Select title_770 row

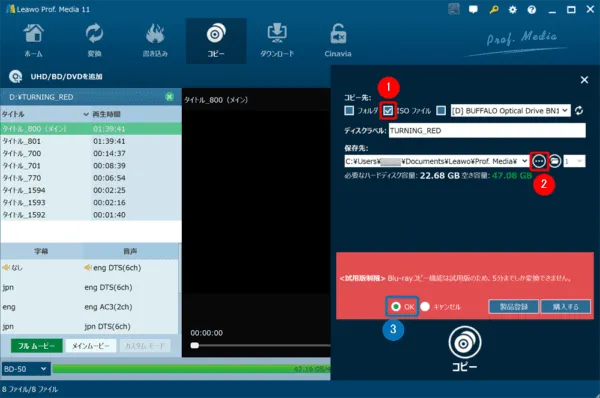point(91,178)
